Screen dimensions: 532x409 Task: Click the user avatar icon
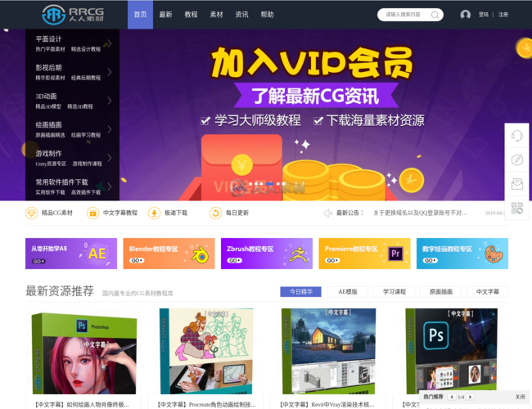coord(466,15)
